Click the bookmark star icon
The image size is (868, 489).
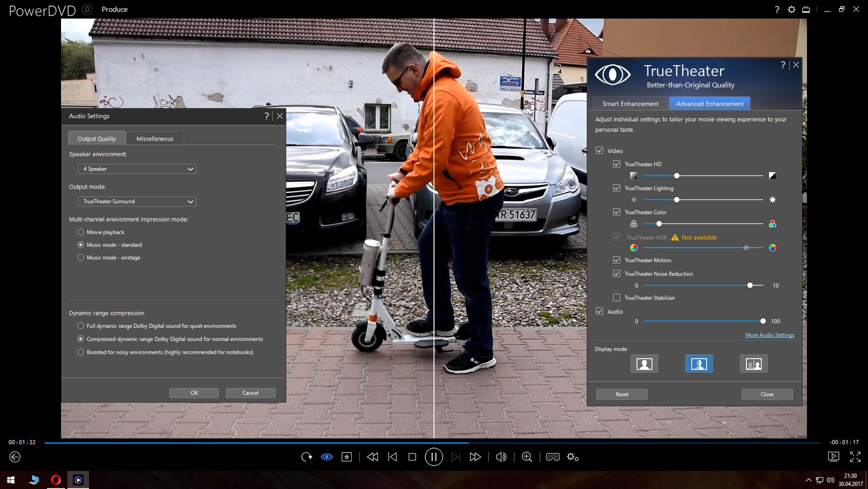click(347, 457)
